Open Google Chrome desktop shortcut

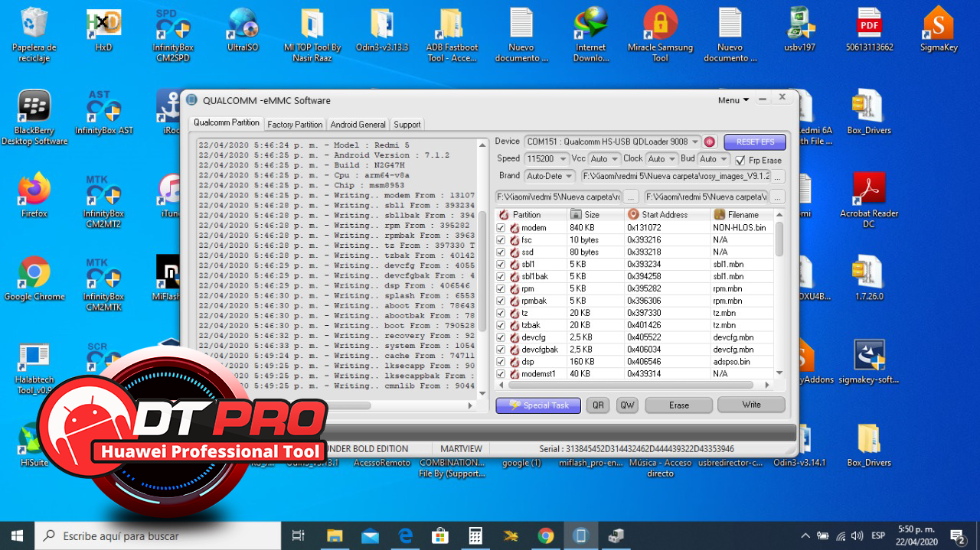pyautogui.click(x=34, y=279)
